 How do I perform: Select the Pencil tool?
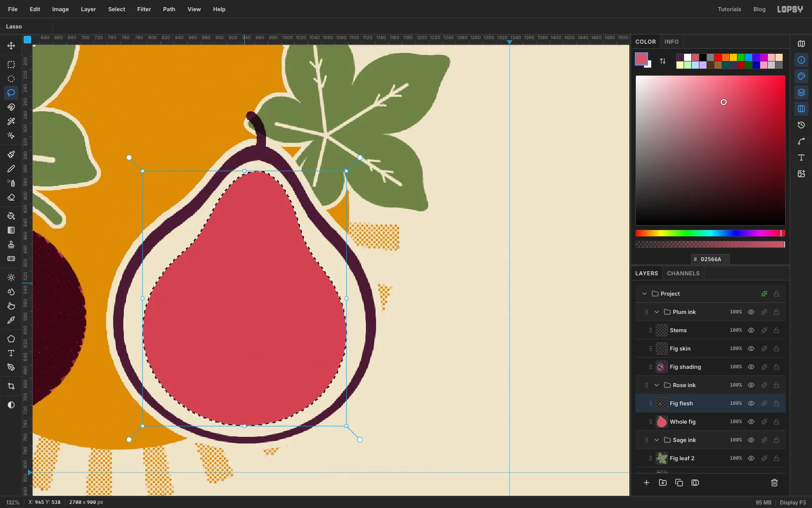11,169
